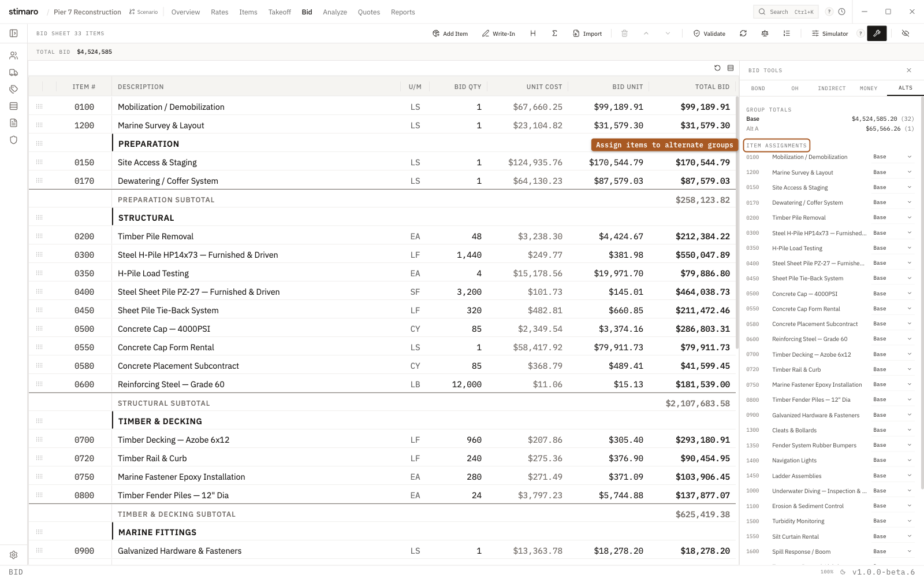Open the users icon in sidebar
The height and width of the screenshot is (578, 924).
pyautogui.click(x=14, y=55)
